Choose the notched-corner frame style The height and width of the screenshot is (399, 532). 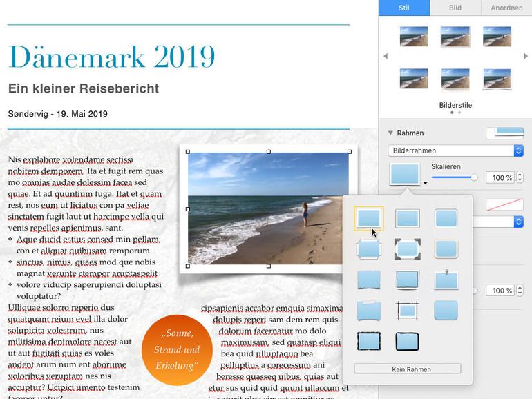[369, 249]
